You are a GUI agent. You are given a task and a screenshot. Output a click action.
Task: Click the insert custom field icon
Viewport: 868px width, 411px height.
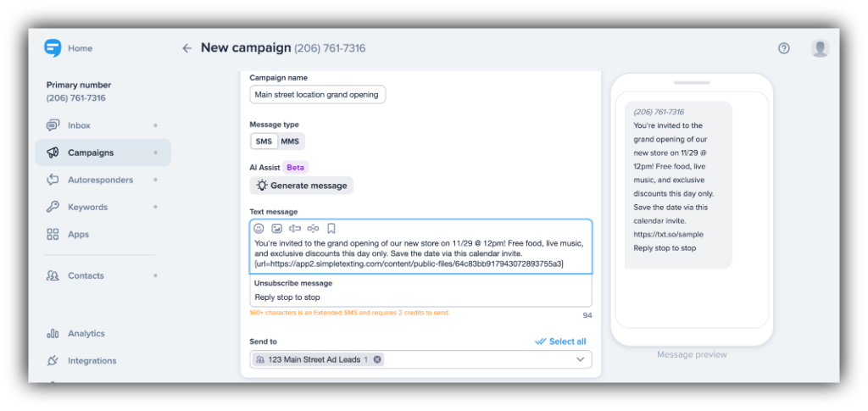295,228
